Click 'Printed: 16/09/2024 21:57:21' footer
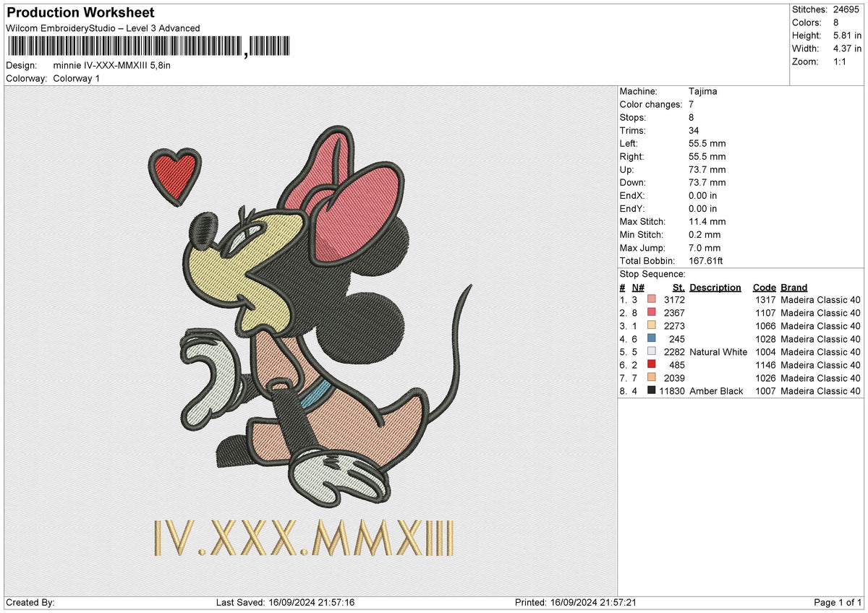868x613 pixels. [575, 602]
